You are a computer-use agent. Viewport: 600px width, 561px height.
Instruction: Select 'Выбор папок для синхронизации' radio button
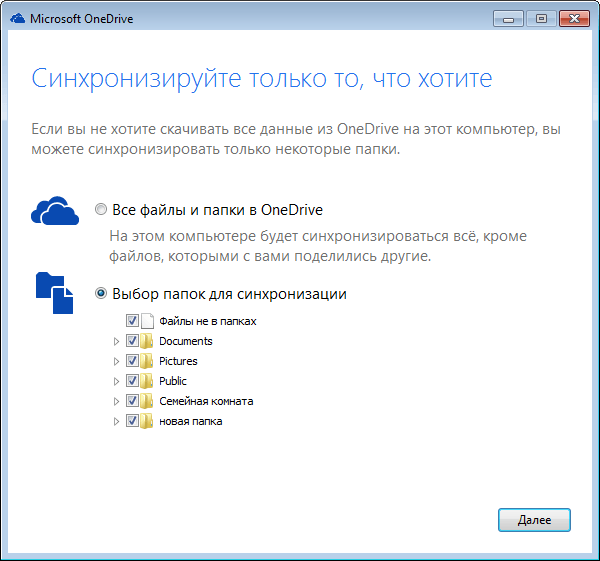pos(101,294)
